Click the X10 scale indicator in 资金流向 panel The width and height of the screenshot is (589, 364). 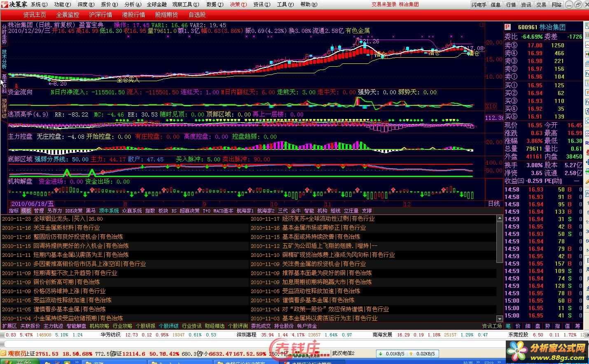pos(491,106)
